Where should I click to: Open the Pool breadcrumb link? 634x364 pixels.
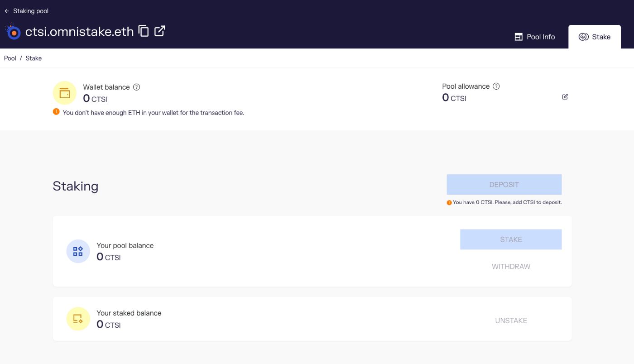(10, 58)
